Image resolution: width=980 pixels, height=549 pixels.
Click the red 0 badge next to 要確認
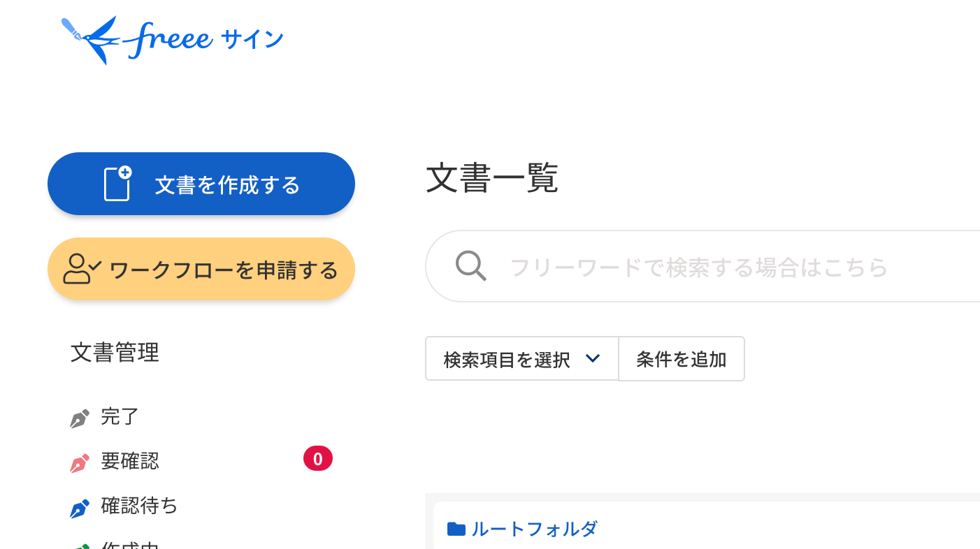(318, 459)
